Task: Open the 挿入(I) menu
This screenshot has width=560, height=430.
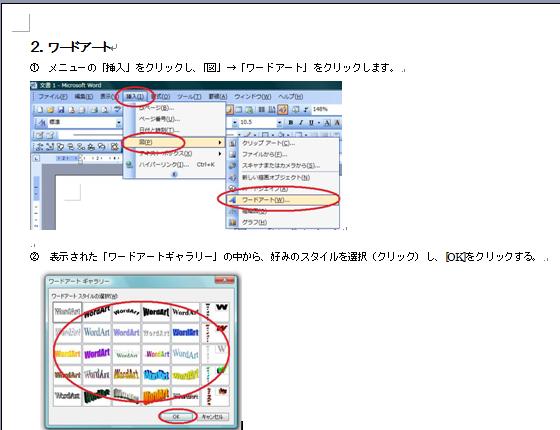Action: (135, 96)
